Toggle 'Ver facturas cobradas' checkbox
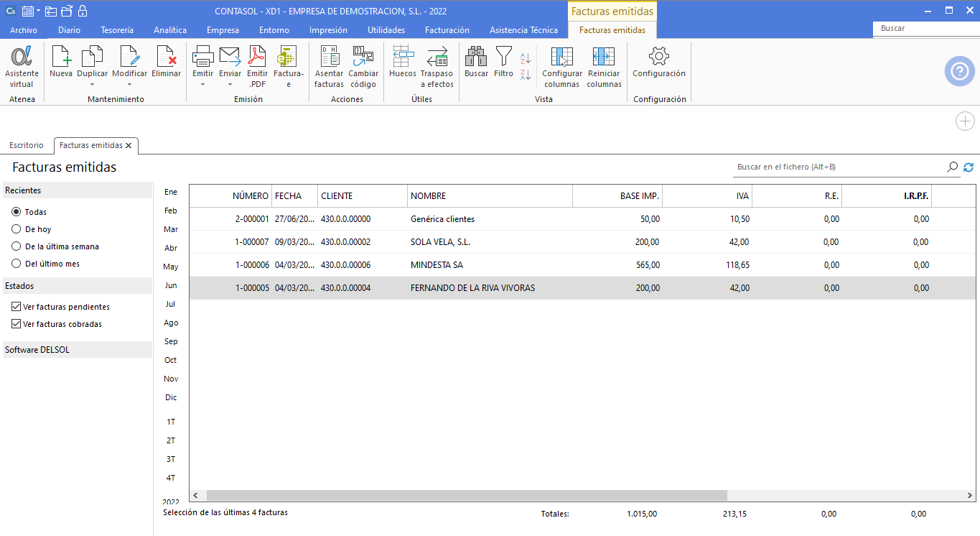Viewport: 980px width, 536px height. [17, 324]
